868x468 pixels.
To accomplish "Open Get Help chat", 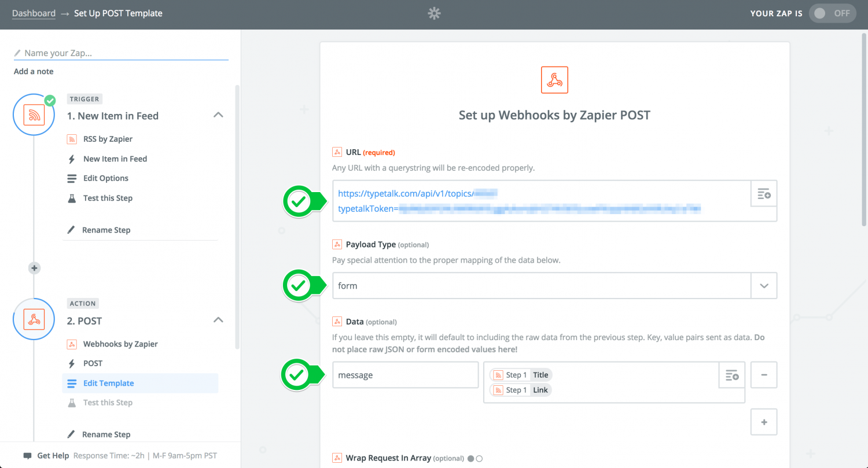I will tap(53, 455).
